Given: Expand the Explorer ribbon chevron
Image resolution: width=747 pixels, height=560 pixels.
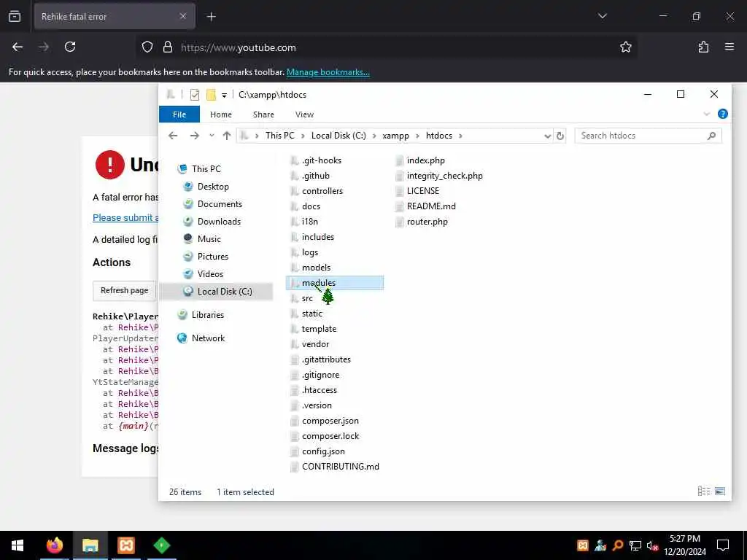Looking at the screenshot, I should click(706, 114).
